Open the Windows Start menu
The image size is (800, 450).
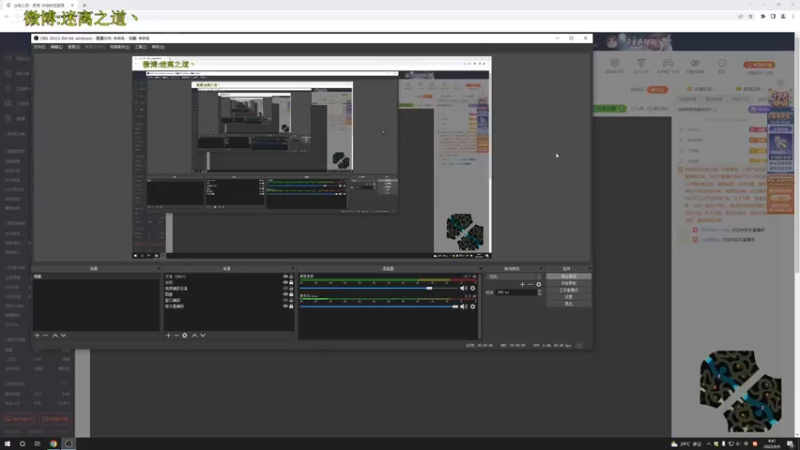pyautogui.click(x=7, y=443)
